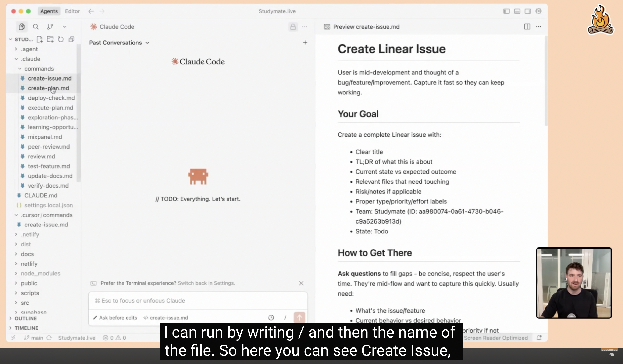The image size is (623, 364).
Task: Click the orange send arrow button
Action: tap(299, 318)
